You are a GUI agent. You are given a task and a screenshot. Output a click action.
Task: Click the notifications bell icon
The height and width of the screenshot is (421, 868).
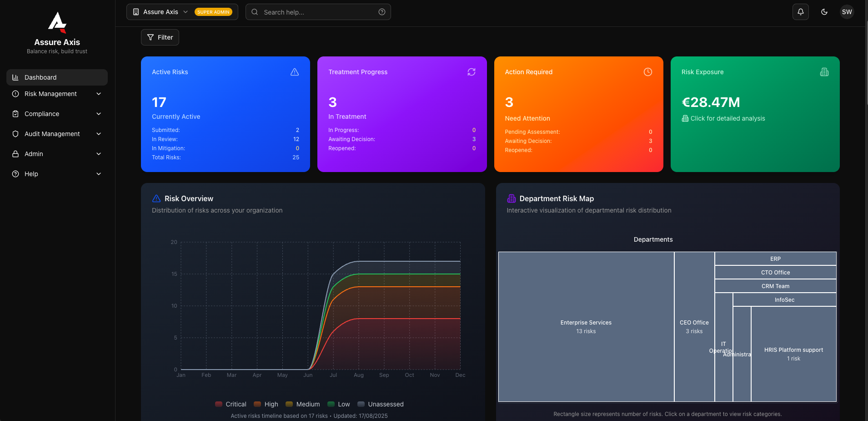point(800,12)
